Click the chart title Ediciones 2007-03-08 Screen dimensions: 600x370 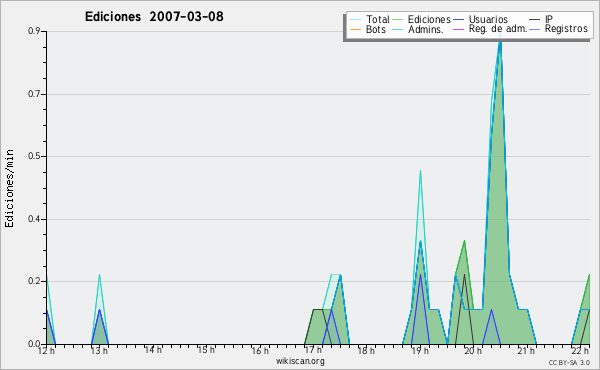tap(154, 17)
